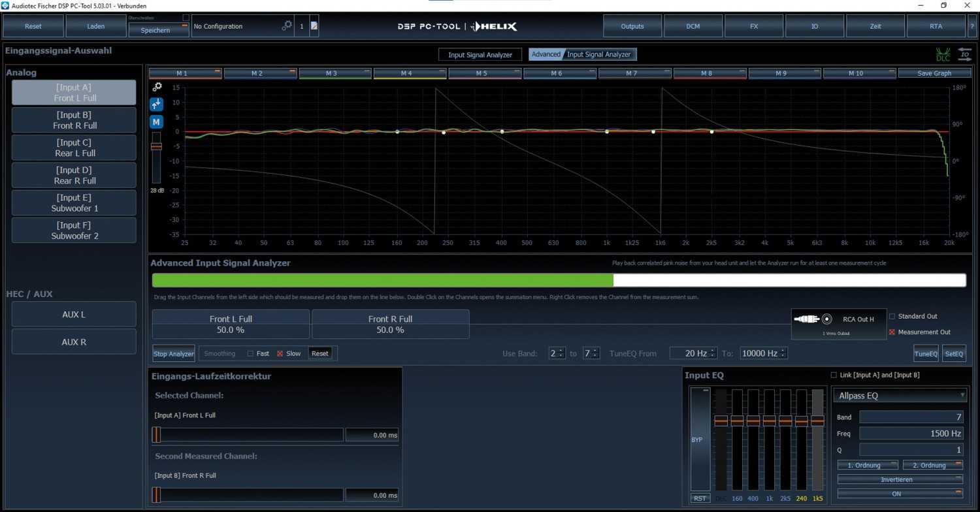The height and width of the screenshot is (512, 980).
Task: Click the Audiotec Fischer app icon in title bar
Action: [6, 5]
